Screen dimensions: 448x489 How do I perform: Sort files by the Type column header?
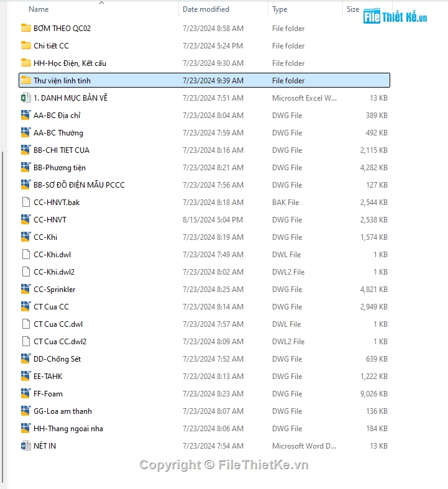280,9
